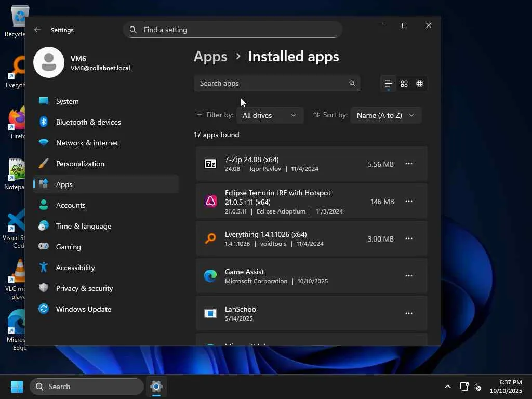Open more options for 7-Zip

409,164
